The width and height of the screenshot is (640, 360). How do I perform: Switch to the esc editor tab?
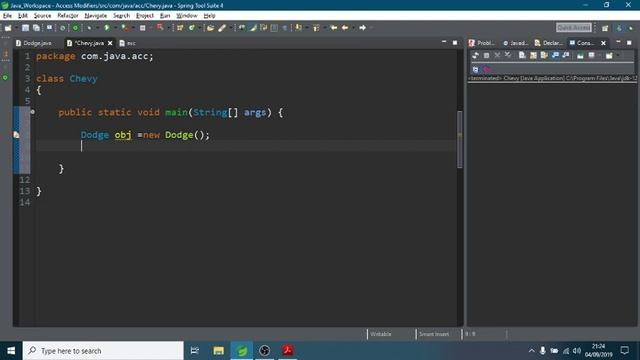pos(127,43)
